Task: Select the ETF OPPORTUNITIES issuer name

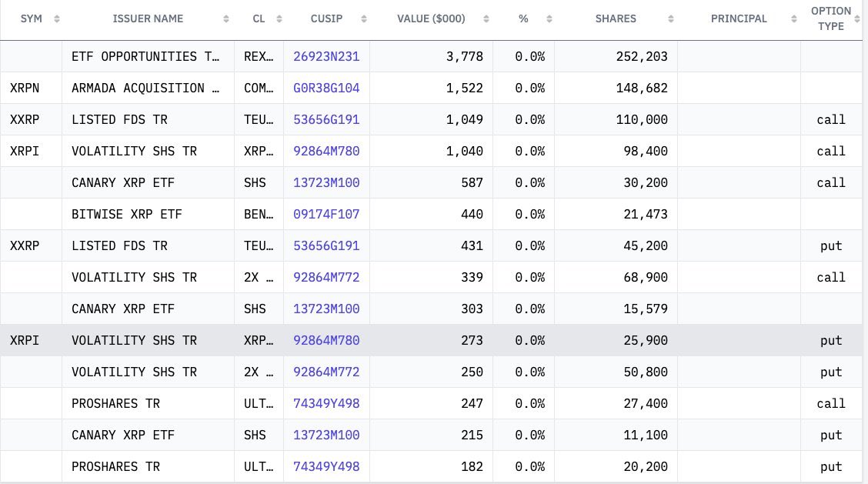Action: click(x=145, y=56)
